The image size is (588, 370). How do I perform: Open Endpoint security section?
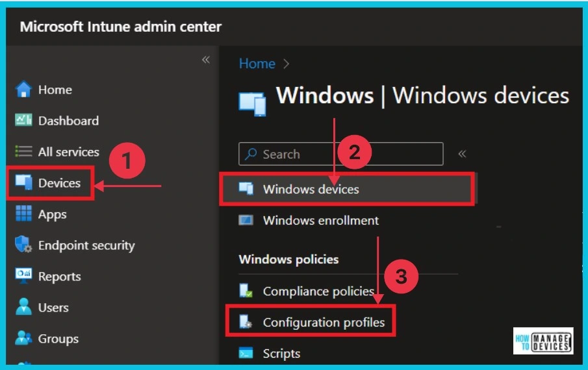click(86, 245)
